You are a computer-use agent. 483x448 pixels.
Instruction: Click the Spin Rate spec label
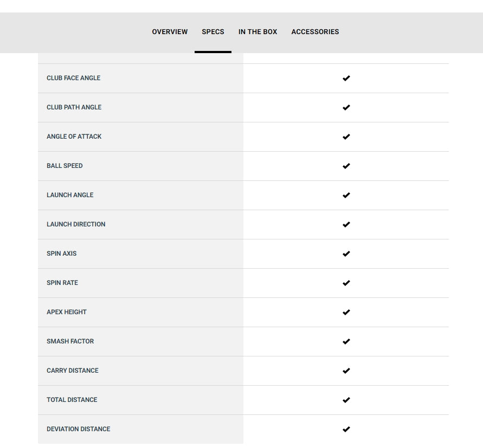(x=62, y=283)
